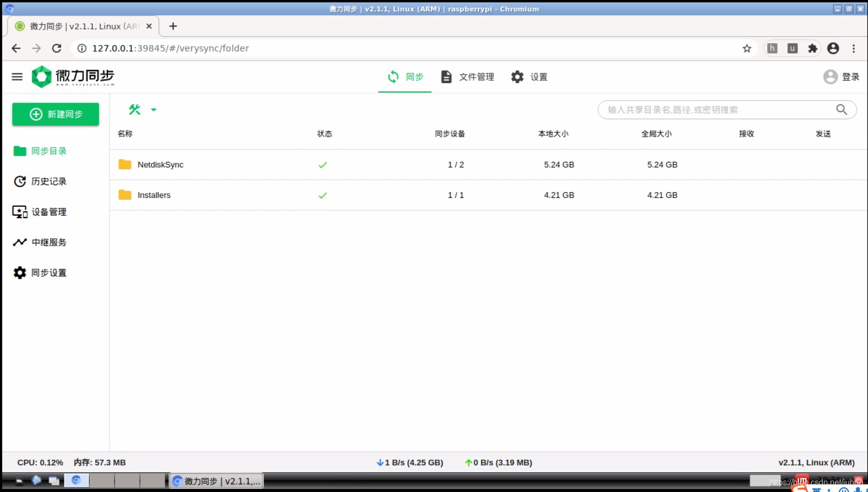Viewport: 868px width, 492px height.
Task: Click the 'h' browser extension icon
Action: (772, 48)
